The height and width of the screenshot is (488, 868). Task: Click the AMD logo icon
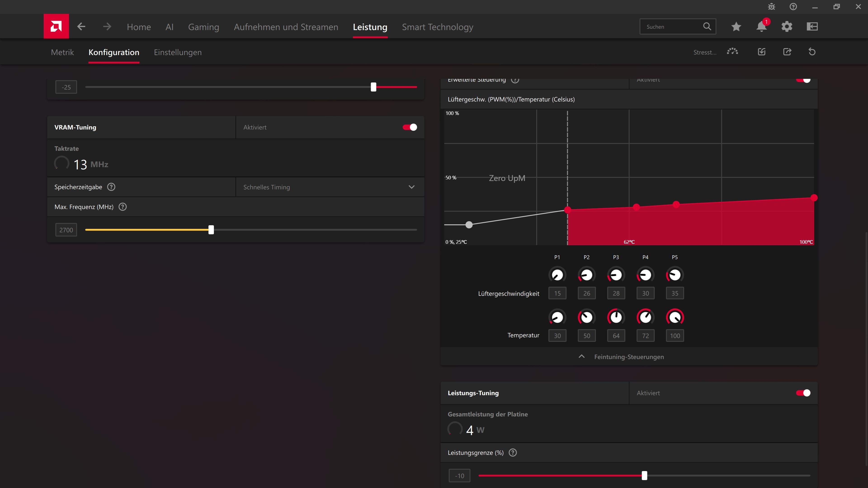56,26
